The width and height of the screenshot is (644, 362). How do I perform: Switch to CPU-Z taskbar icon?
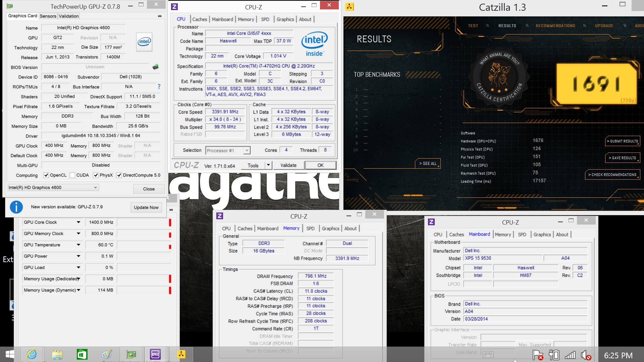(x=155, y=354)
